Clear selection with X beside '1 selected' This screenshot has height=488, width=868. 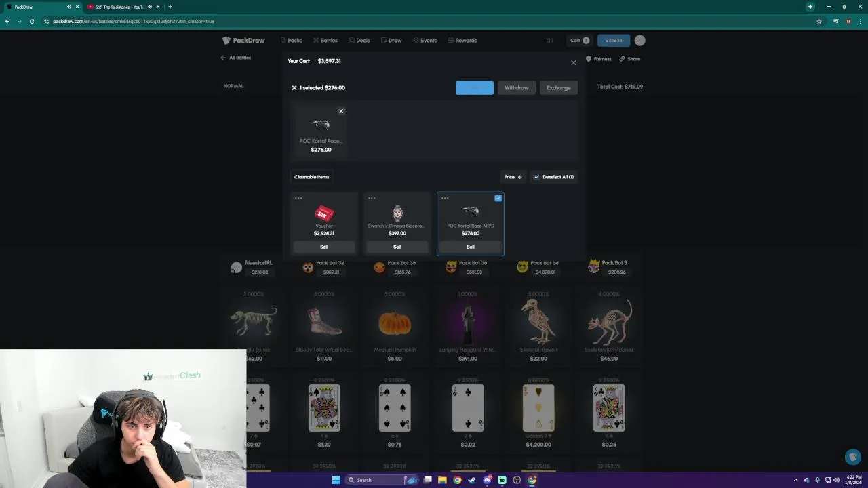[294, 88]
